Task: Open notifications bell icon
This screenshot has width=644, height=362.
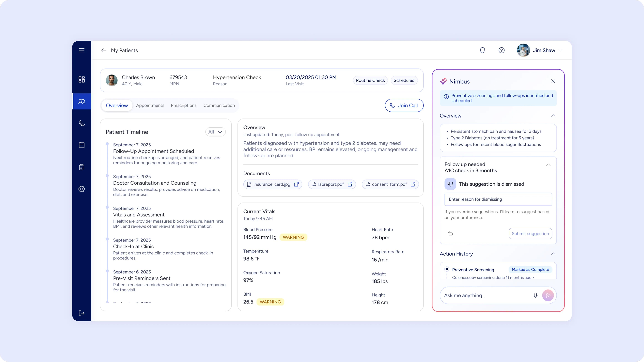Action: click(x=482, y=50)
